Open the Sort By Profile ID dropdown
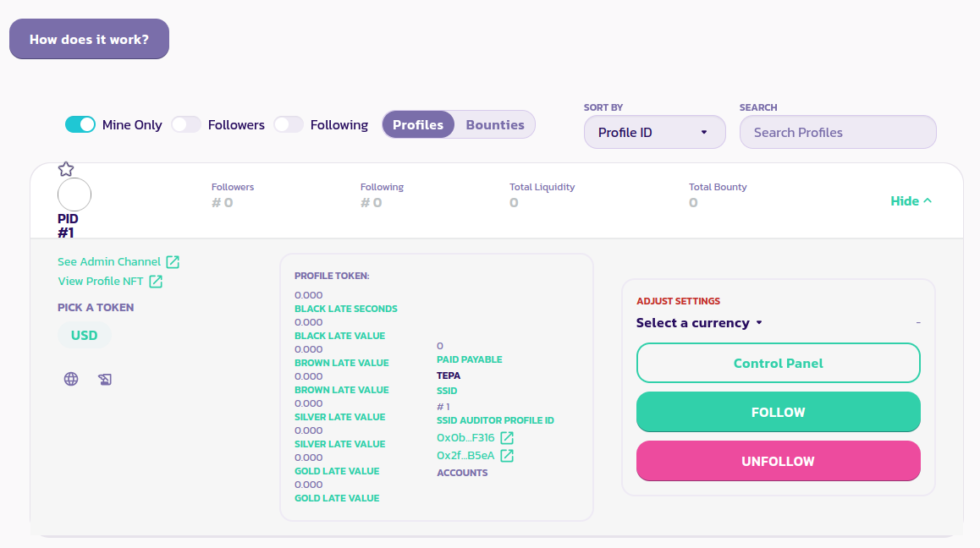The width and height of the screenshot is (980, 548). click(654, 132)
